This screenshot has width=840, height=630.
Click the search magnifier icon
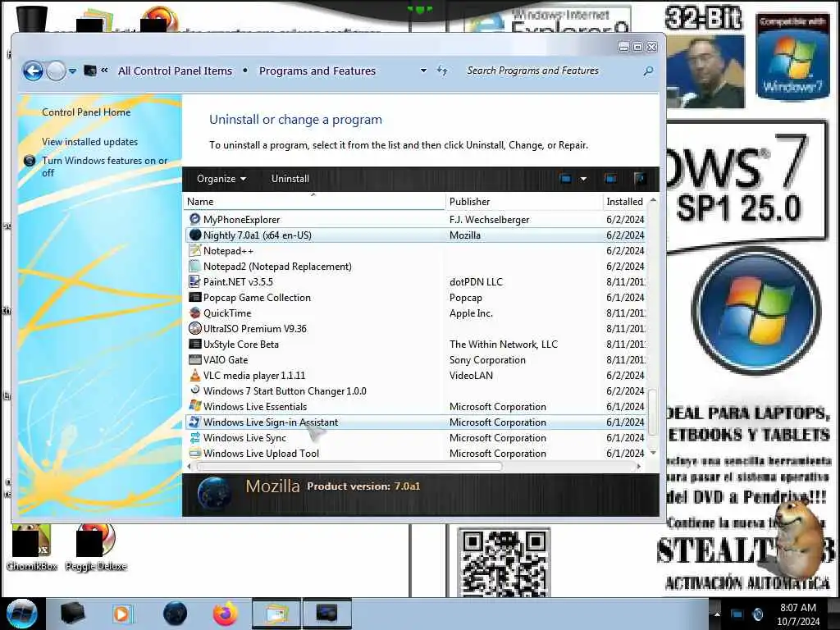point(648,71)
